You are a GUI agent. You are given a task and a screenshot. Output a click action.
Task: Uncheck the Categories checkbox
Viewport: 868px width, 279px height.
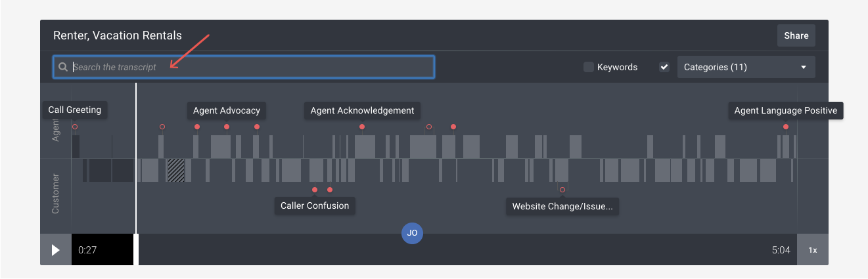coord(664,67)
